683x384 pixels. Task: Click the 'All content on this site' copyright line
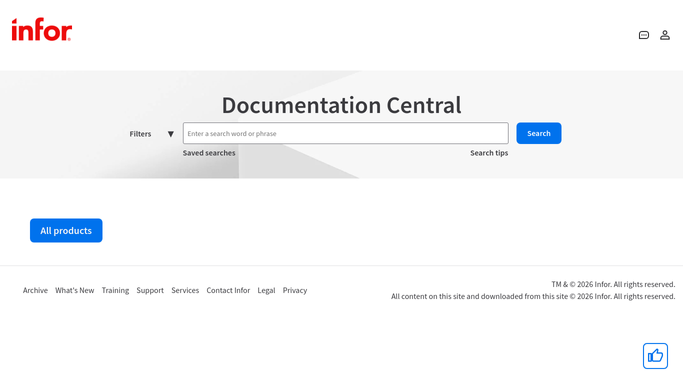click(x=533, y=296)
